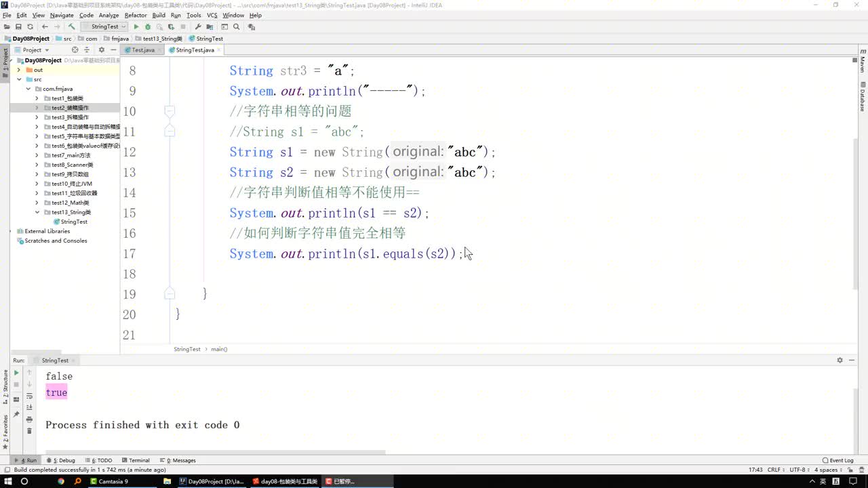Open Project panel settings gear
This screenshot has height=488, width=868.
(x=102, y=50)
